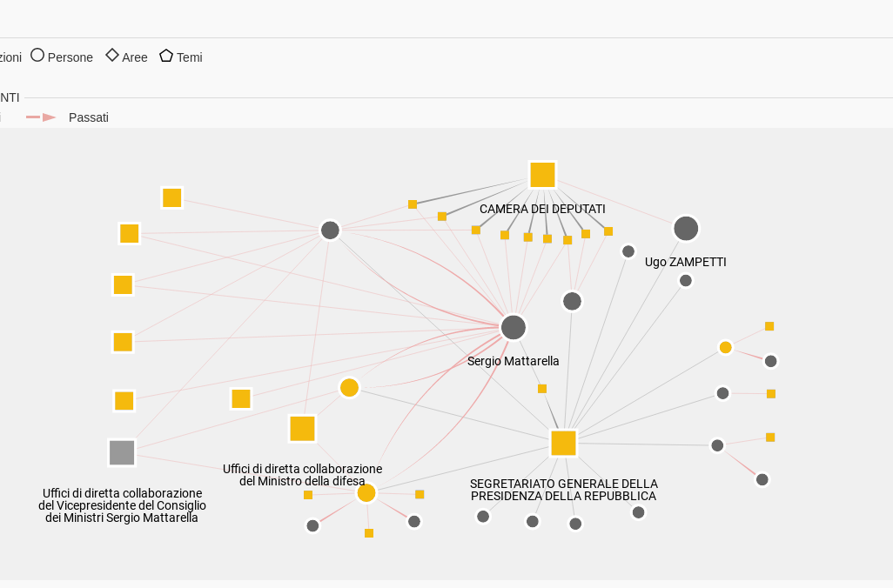Click the SEGRETARIATO GENERALE DELLA PRESIDENZA label

point(564,490)
